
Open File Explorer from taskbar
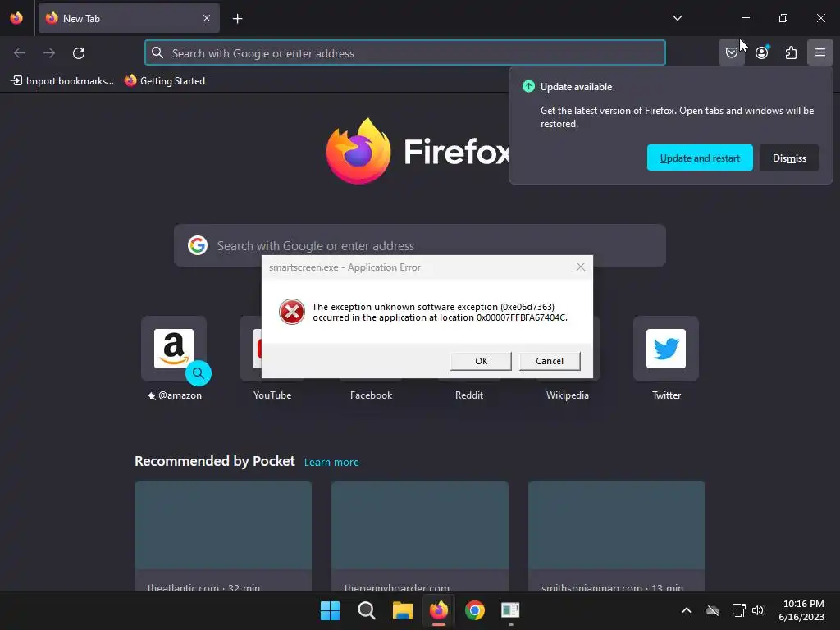(402, 610)
